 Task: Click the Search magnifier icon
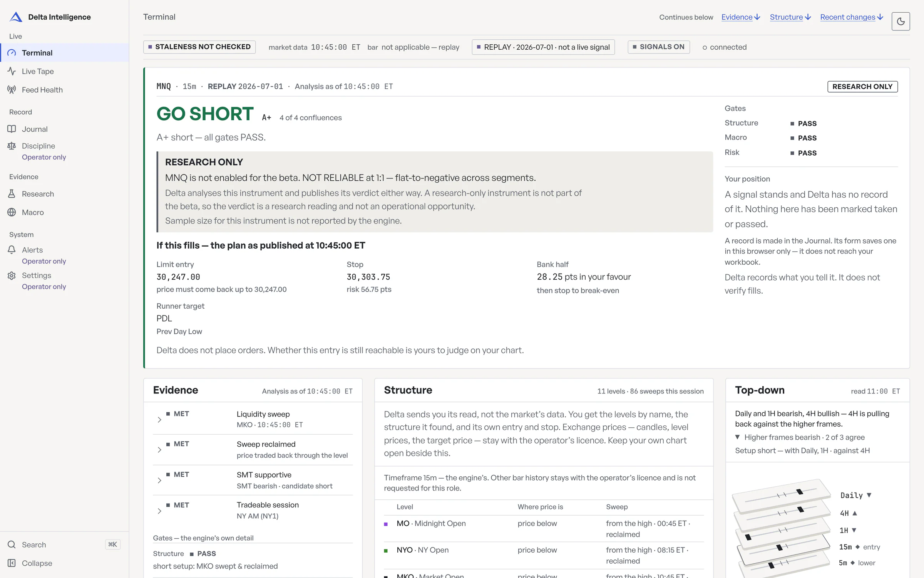tap(12, 544)
